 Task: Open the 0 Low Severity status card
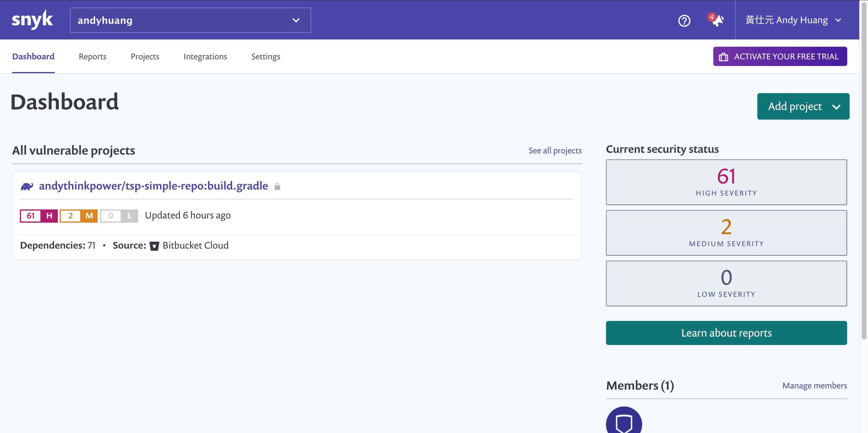pos(726,283)
